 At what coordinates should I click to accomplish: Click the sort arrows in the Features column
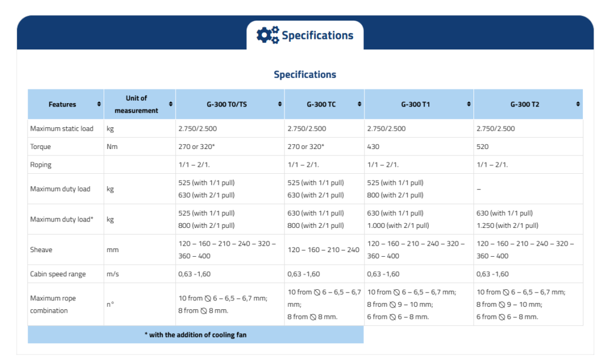[x=99, y=104]
